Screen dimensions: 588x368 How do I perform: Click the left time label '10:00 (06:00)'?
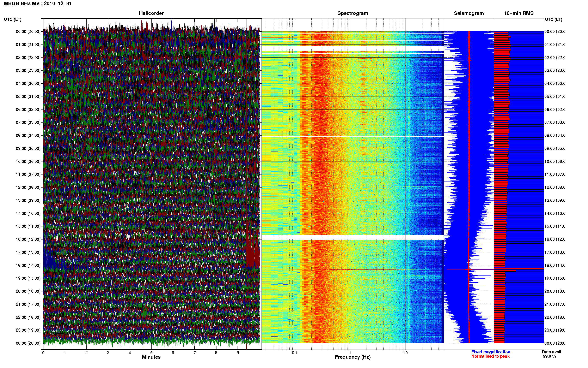click(28, 161)
